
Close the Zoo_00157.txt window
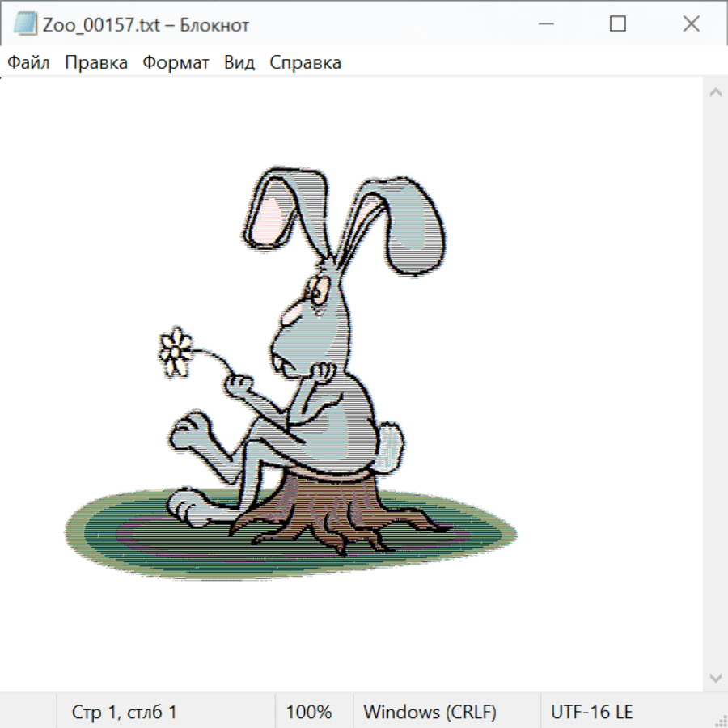pyautogui.click(x=691, y=24)
